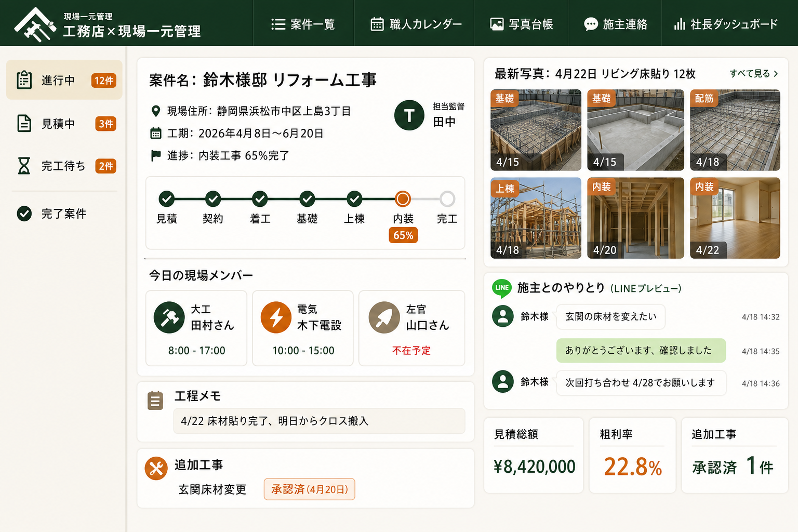Click the 承認済(4月20日) badge button
This screenshot has height=532, width=798.
(310, 489)
